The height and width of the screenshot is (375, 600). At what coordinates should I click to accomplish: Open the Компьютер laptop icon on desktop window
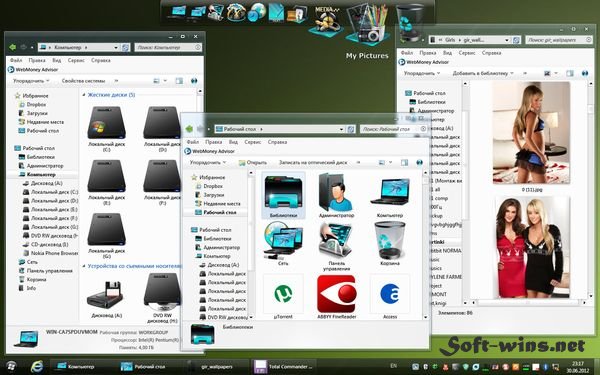coord(390,192)
